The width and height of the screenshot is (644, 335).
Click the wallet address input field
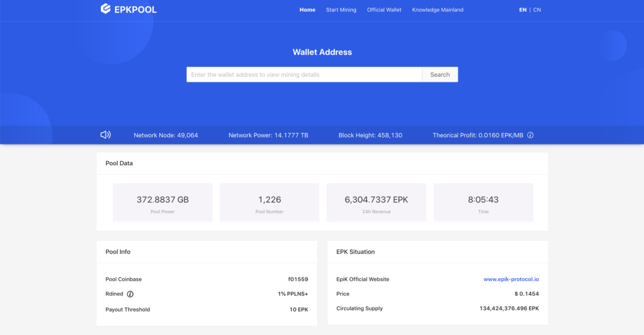[x=304, y=75]
